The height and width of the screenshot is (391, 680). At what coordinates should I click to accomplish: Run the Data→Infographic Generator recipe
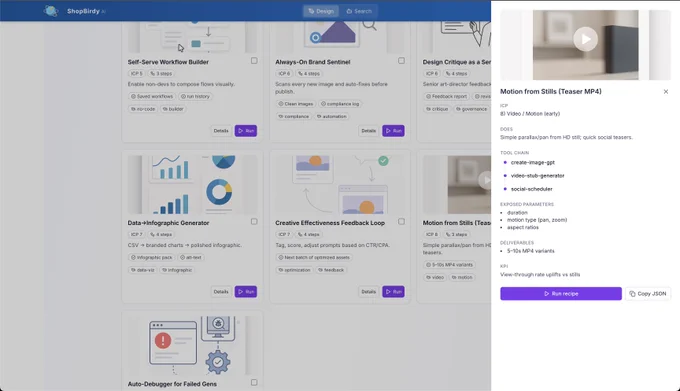[x=246, y=291]
